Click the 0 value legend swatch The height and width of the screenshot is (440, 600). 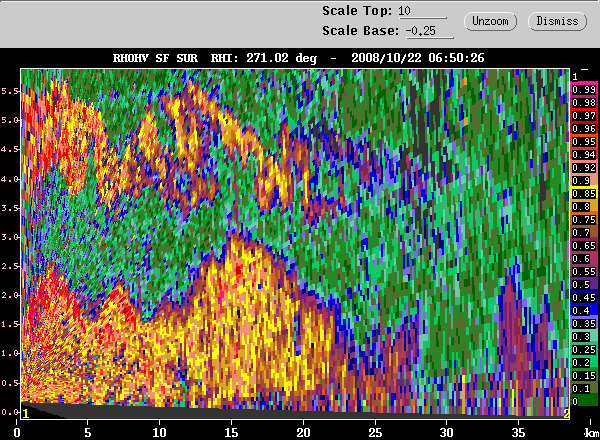(584, 401)
